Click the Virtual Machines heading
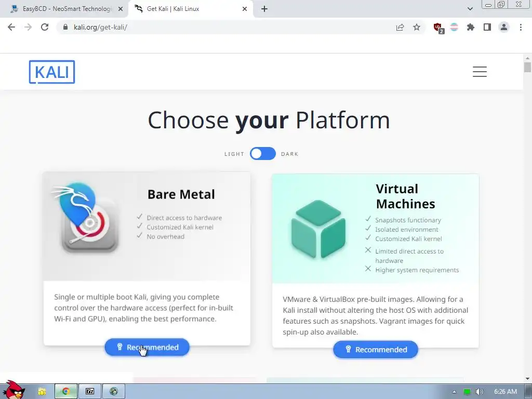Image resolution: width=532 pixels, height=399 pixels. point(405,196)
